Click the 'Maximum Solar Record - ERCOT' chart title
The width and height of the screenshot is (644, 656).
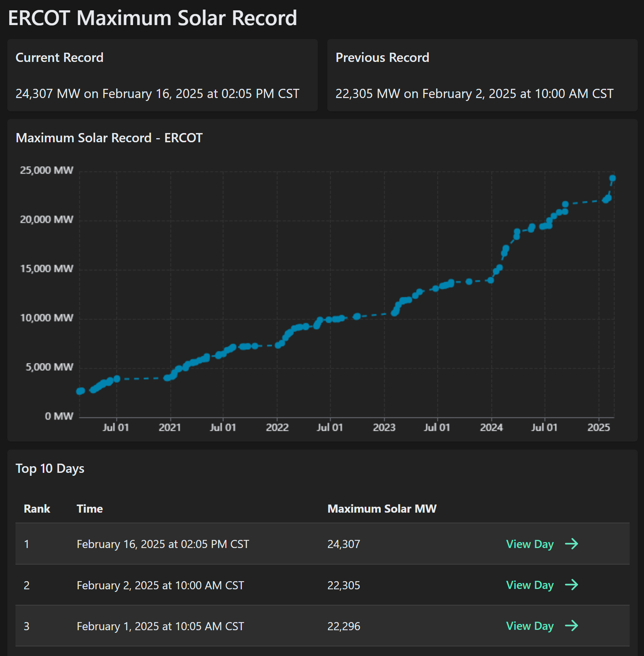tap(109, 138)
